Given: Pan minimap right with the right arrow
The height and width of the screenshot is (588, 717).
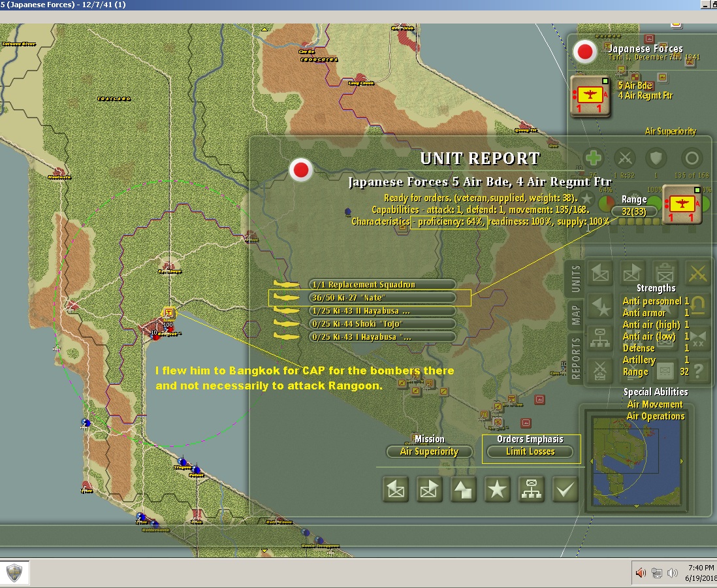Looking at the screenshot, I should (x=682, y=462).
